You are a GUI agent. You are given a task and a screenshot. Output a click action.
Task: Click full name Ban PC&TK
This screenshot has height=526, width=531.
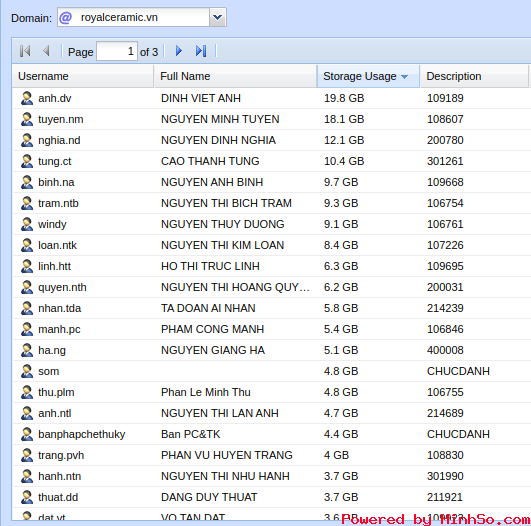190,434
